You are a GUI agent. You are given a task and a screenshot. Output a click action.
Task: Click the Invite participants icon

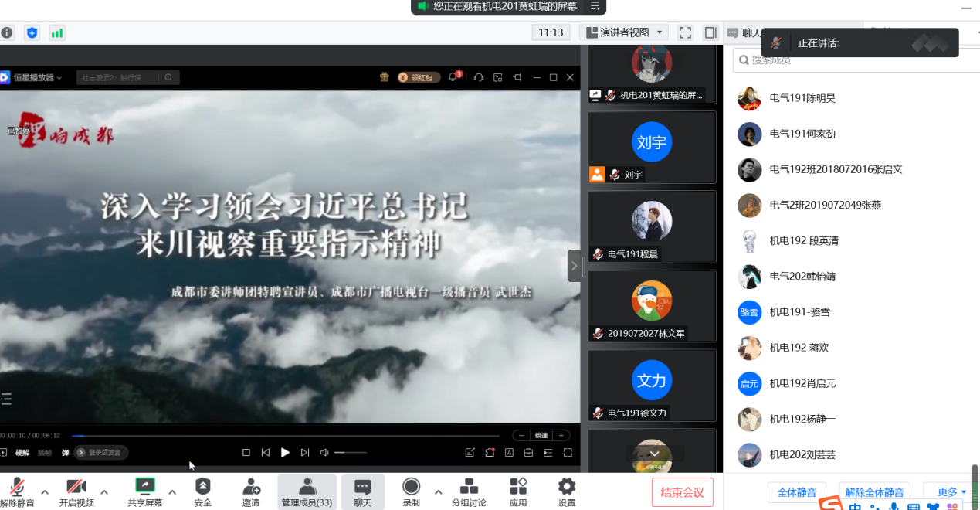(x=251, y=491)
